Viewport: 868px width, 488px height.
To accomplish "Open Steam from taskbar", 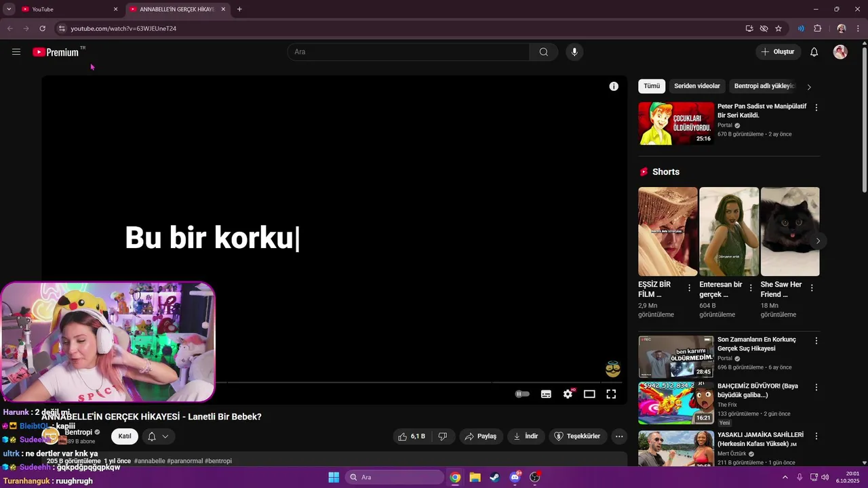I will 494,477.
